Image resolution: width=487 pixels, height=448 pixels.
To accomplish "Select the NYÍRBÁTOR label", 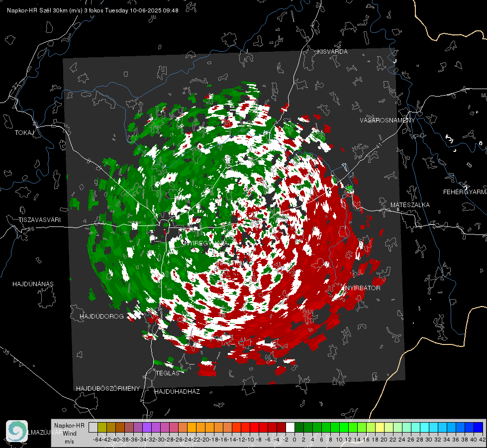I will (362, 288).
